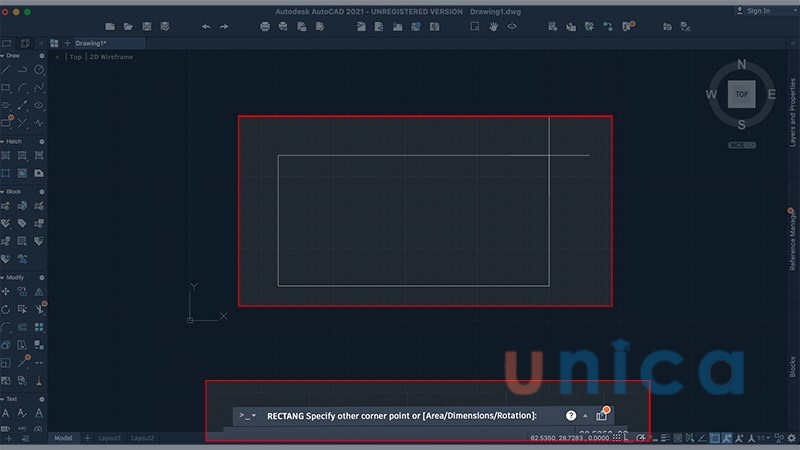
Task: Select the Rotate tool in Modify panel
Action: click(x=6, y=309)
